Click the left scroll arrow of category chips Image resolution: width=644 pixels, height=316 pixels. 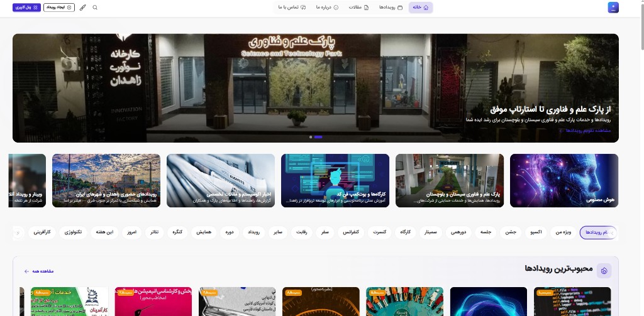click(x=18, y=233)
